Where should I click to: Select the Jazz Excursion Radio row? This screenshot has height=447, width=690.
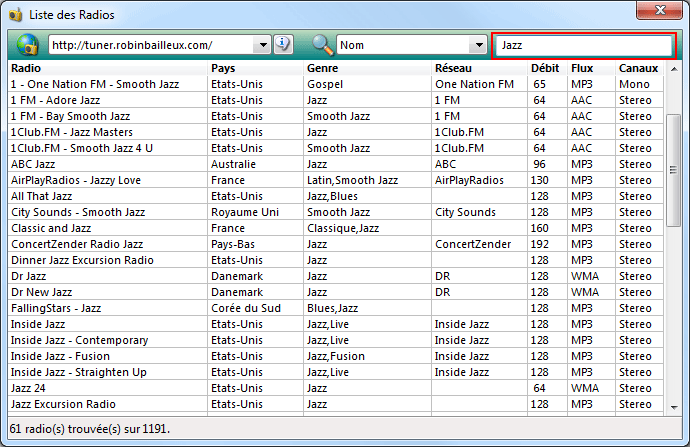tap(335, 404)
